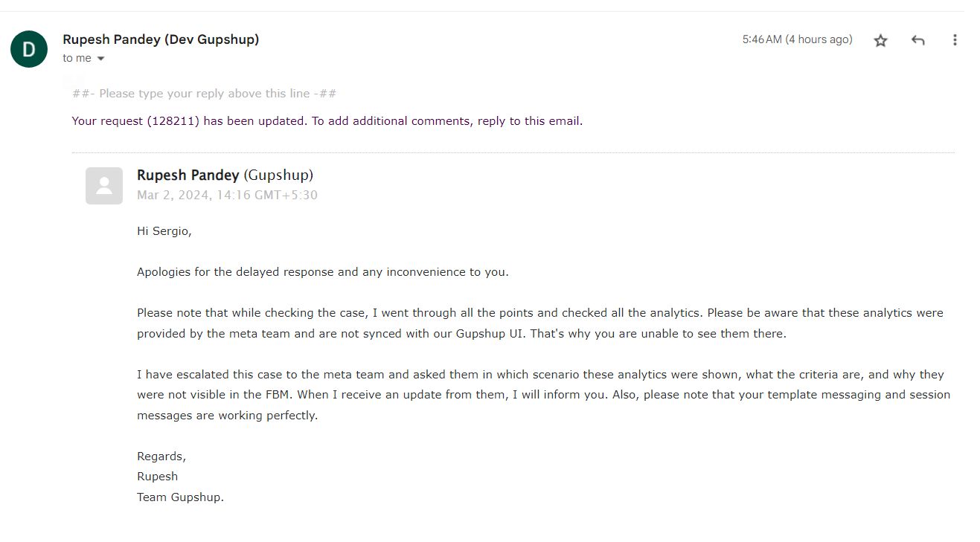Click the 'Please type your reply above' line
This screenshot has width=980, height=542.
click(204, 94)
